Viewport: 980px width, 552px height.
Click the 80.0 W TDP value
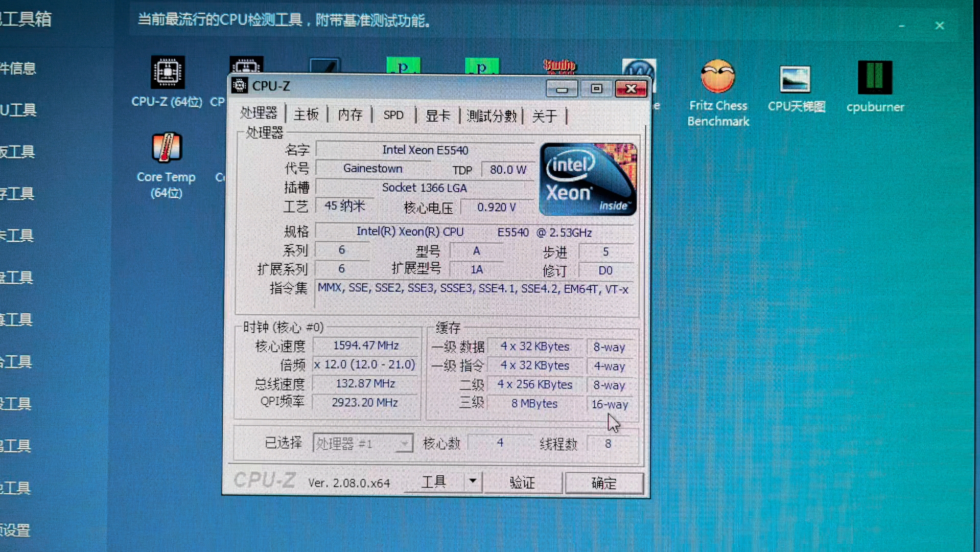[x=508, y=170]
